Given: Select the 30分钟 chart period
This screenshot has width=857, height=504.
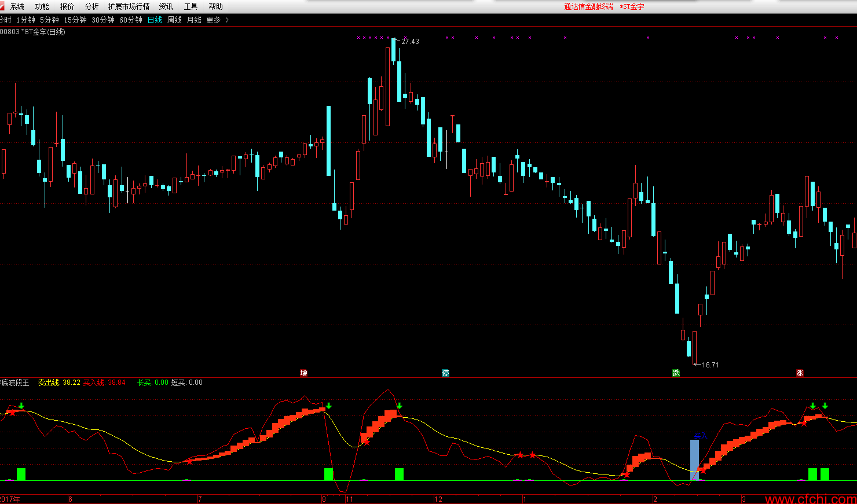Looking at the screenshot, I should 103,20.
